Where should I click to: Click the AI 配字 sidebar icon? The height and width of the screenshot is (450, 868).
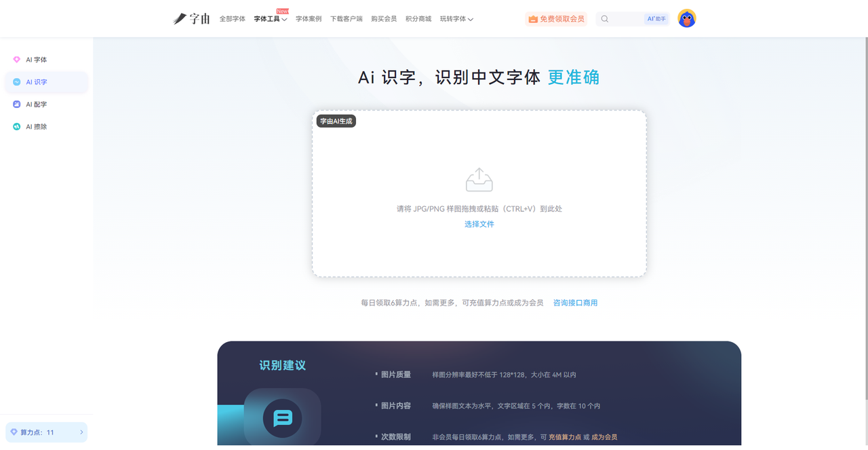click(x=17, y=105)
